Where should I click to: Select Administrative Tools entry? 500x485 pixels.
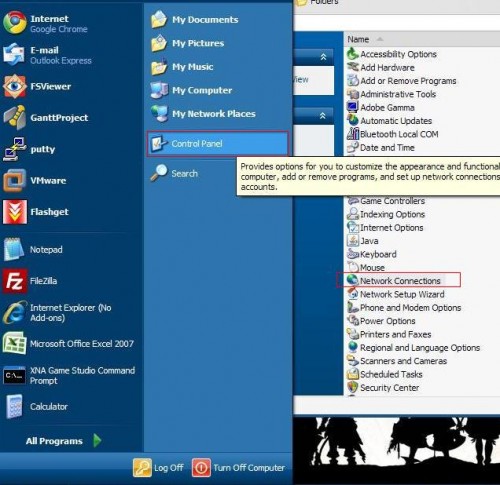(391, 94)
